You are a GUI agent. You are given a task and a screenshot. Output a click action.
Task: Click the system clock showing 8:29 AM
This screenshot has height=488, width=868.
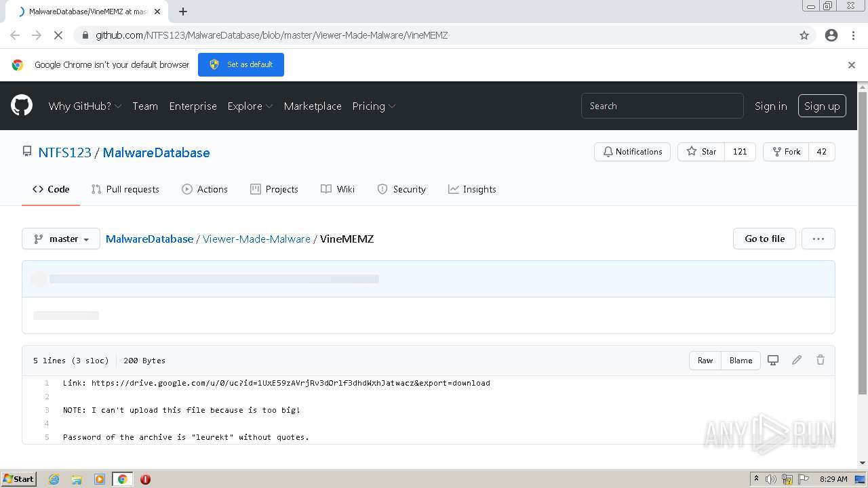pos(833,479)
